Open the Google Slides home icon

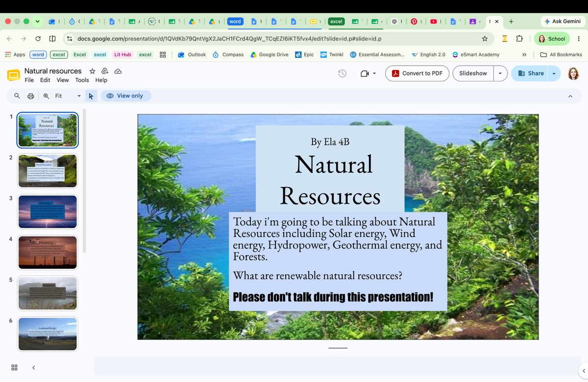pyautogui.click(x=13, y=75)
